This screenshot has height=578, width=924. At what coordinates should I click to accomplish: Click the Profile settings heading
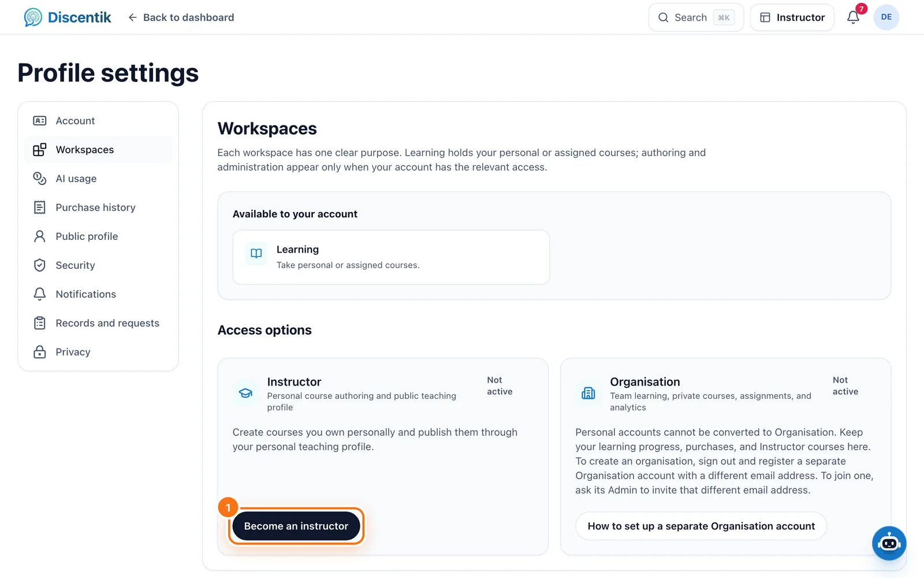point(108,73)
